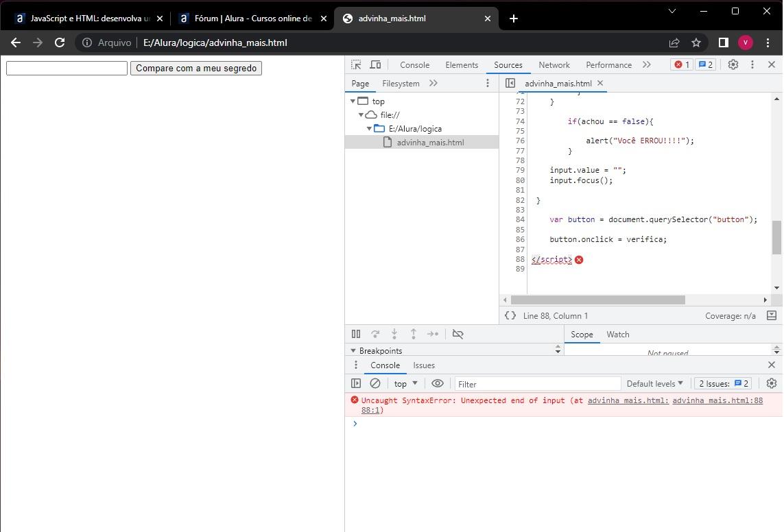Select the Scope tab
The width and height of the screenshot is (784, 532).
(x=582, y=334)
